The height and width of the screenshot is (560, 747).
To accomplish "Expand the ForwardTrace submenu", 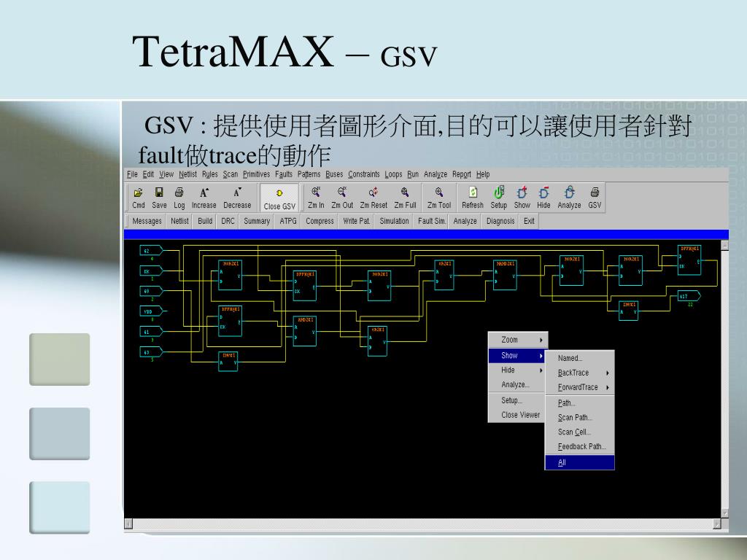I will coord(579,387).
